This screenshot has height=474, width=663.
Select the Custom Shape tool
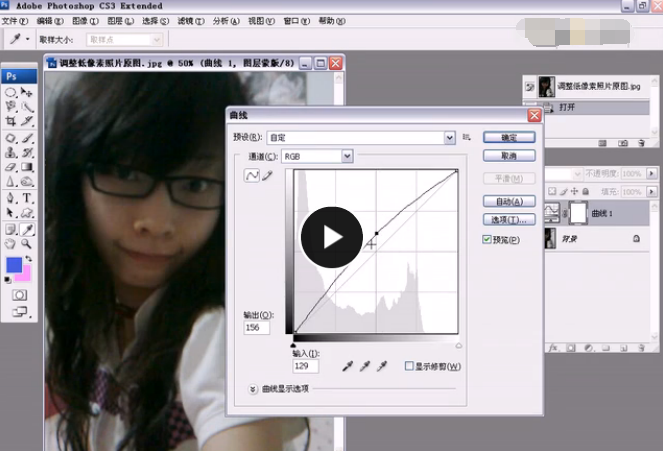(27, 212)
